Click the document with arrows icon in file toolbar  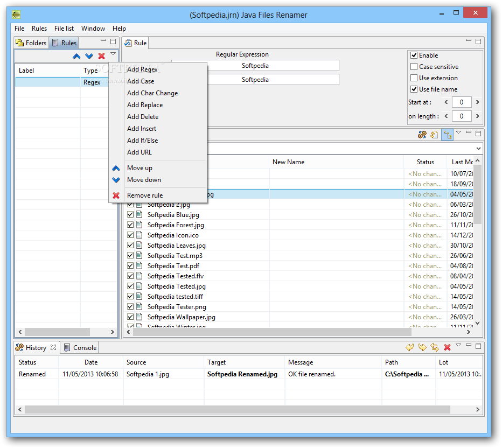[x=434, y=135]
